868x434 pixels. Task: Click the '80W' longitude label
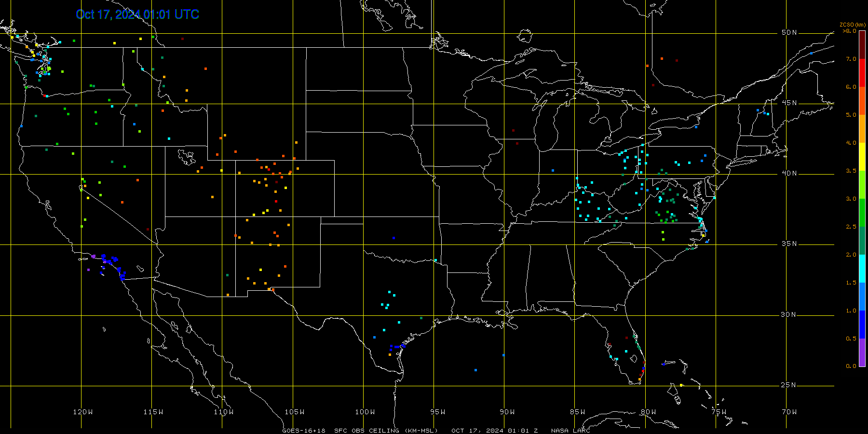(x=649, y=412)
